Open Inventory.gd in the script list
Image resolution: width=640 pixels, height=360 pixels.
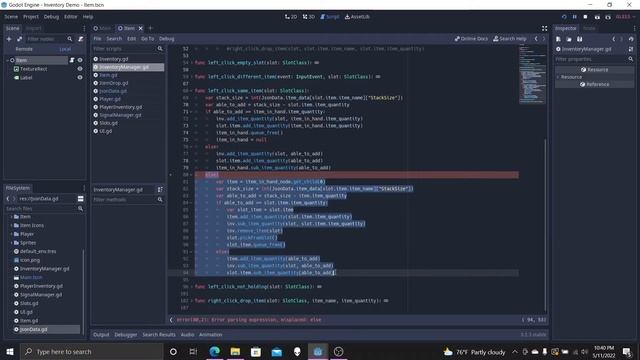[x=113, y=59]
